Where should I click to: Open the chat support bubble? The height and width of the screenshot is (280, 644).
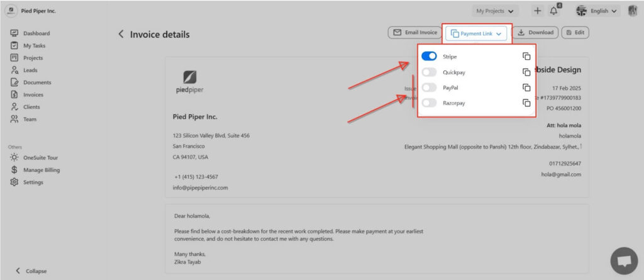click(x=624, y=260)
